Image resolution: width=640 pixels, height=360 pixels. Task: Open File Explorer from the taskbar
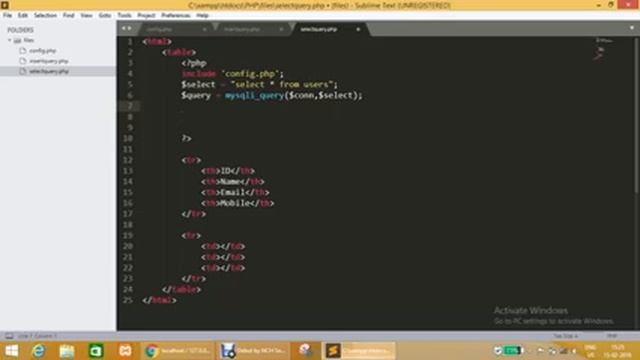click(x=67, y=351)
